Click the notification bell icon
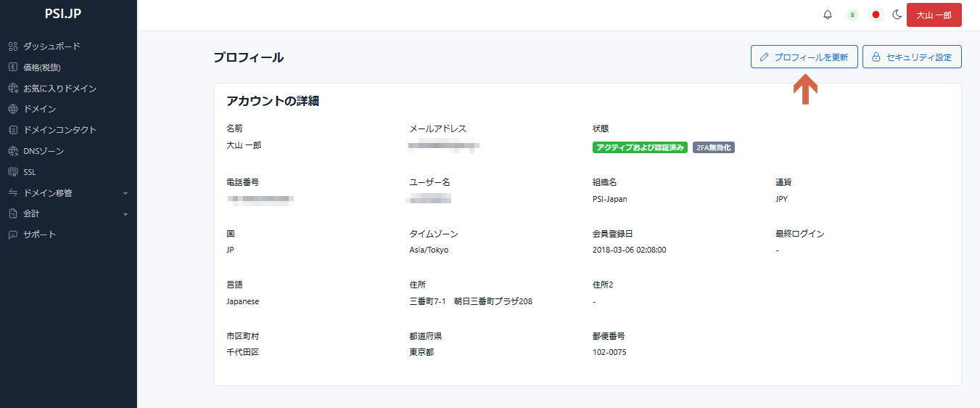 coord(828,15)
